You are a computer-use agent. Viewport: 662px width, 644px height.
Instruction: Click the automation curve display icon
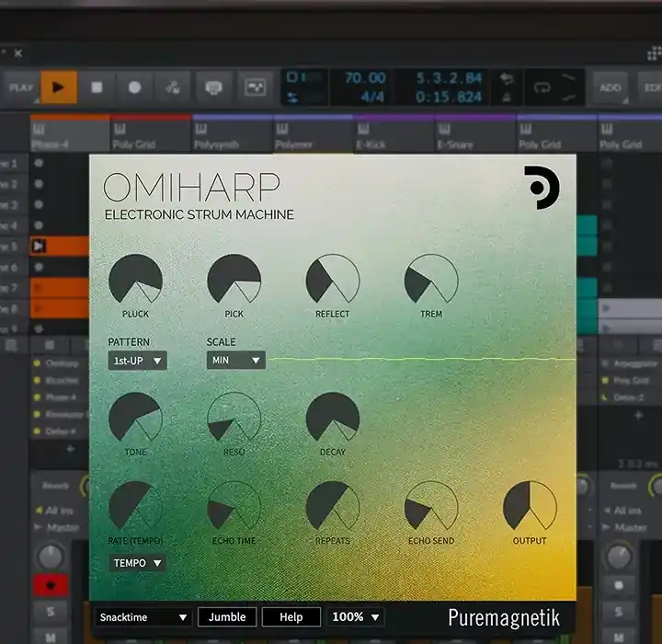(256, 87)
